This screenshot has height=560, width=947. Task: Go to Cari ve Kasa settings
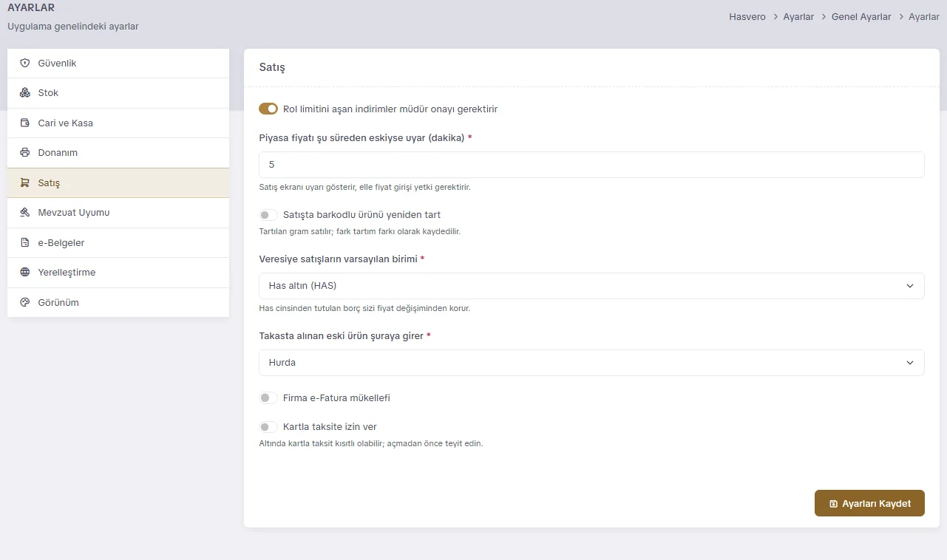pos(118,123)
